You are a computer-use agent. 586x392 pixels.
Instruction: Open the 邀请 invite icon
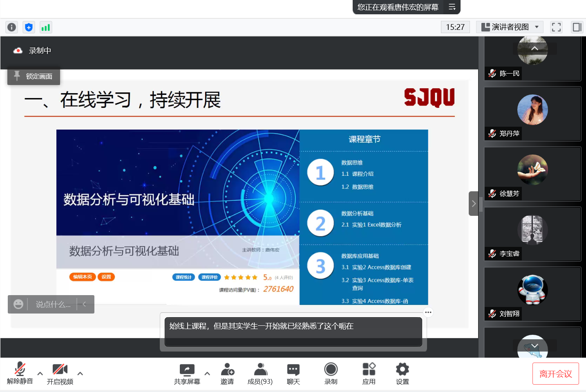tap(227, 373)
